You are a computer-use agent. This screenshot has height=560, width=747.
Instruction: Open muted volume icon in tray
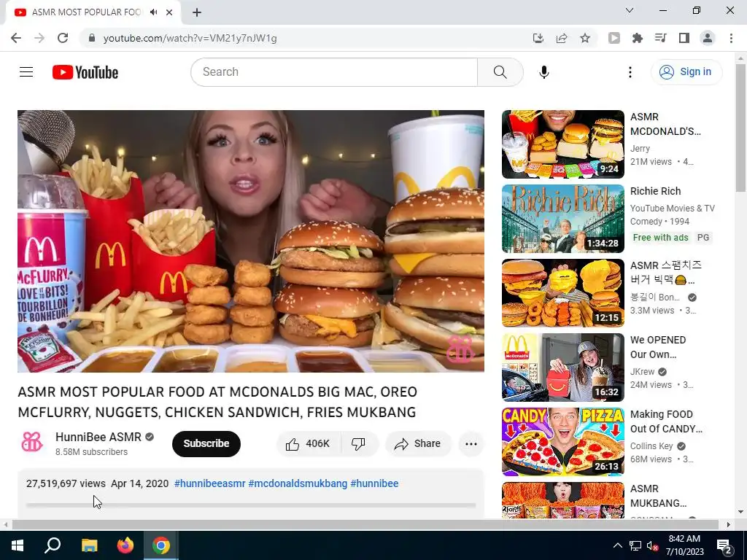coord(652,545)
